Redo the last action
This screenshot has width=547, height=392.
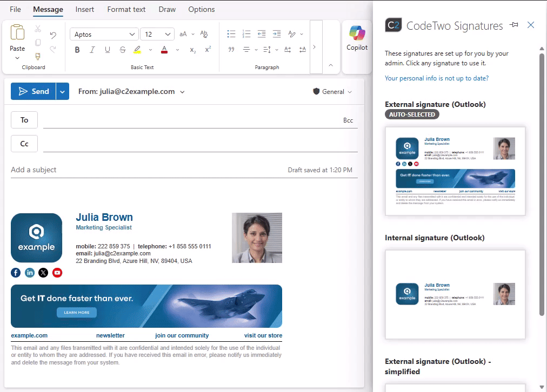[53, 50]
